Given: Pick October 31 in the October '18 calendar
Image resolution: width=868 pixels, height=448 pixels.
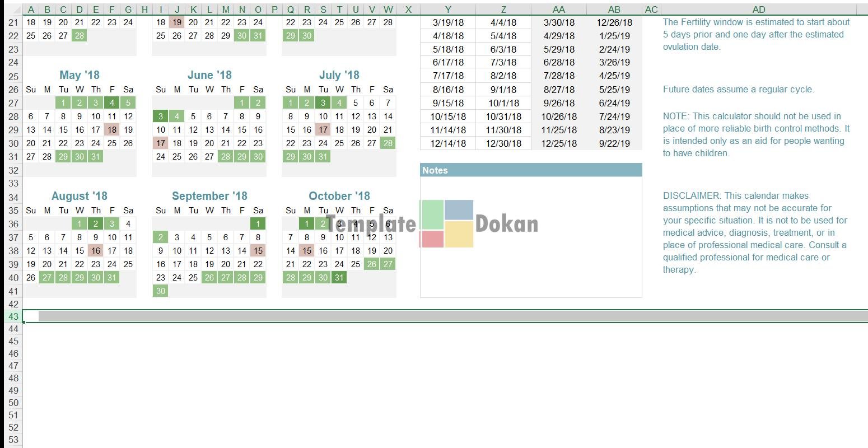Looking at the screenshot, I should coord(339,278).
